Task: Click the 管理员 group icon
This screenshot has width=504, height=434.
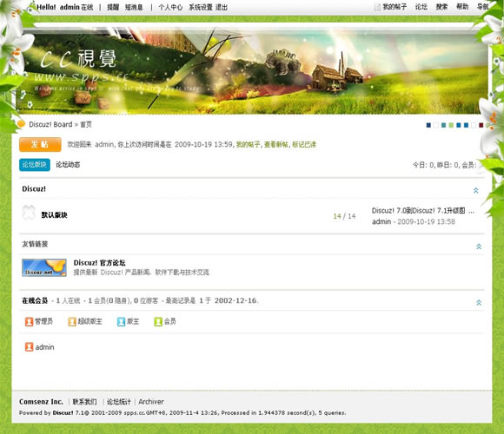Action: (29, 322)
